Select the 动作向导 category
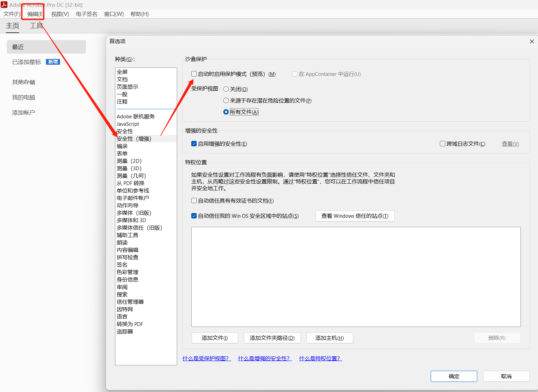 tap(128, 205)
